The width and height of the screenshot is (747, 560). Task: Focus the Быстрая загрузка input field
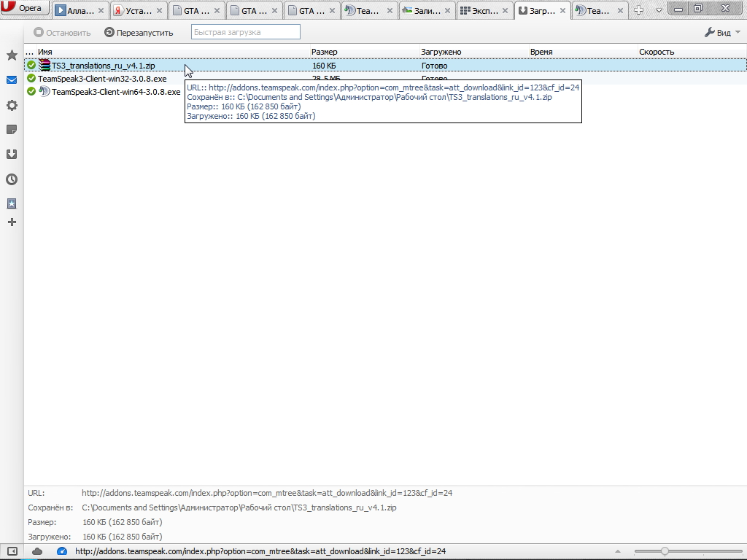click(245, 32)
